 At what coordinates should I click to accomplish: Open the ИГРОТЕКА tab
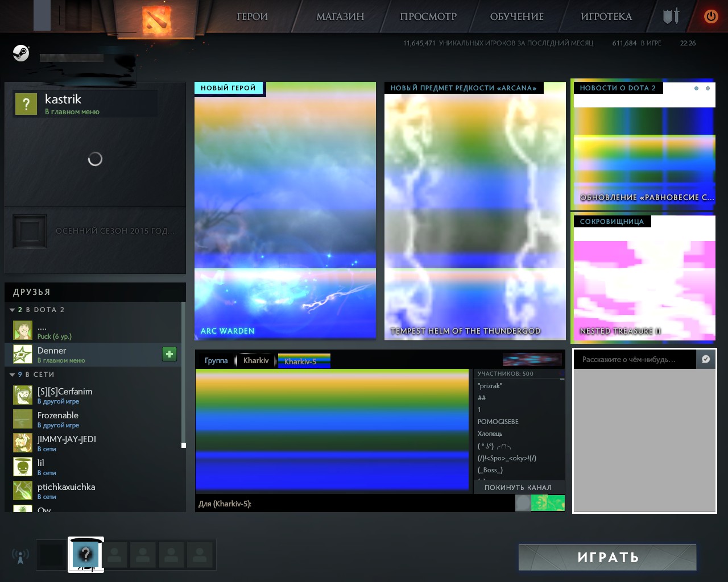[x=606, y=16]
